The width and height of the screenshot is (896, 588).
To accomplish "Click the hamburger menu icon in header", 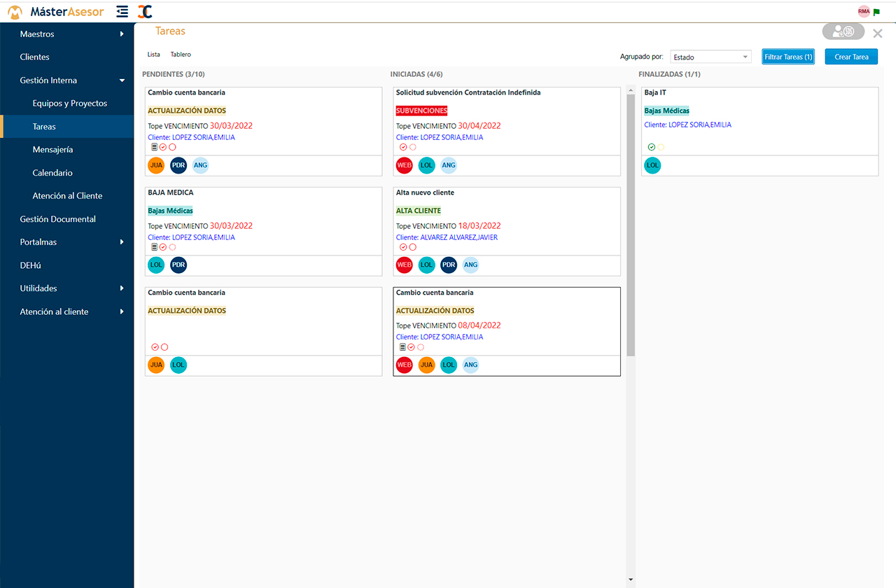I will coord(122,11).
